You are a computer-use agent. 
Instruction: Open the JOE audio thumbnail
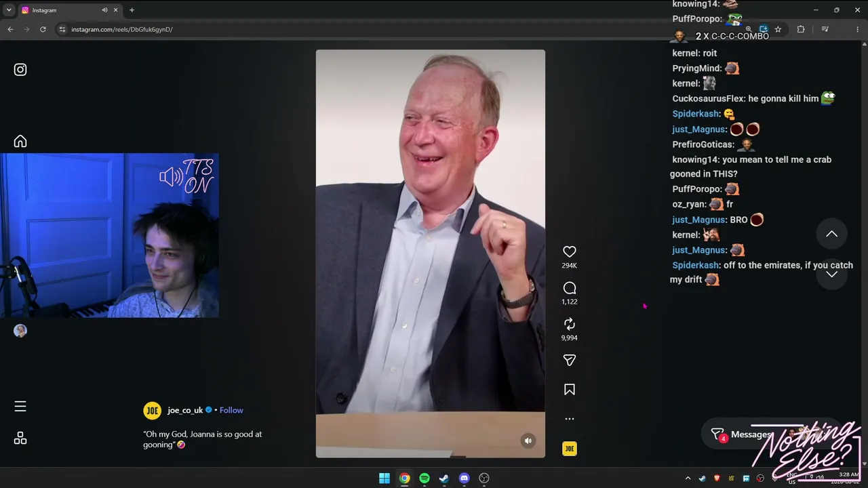tap(570, 449)
